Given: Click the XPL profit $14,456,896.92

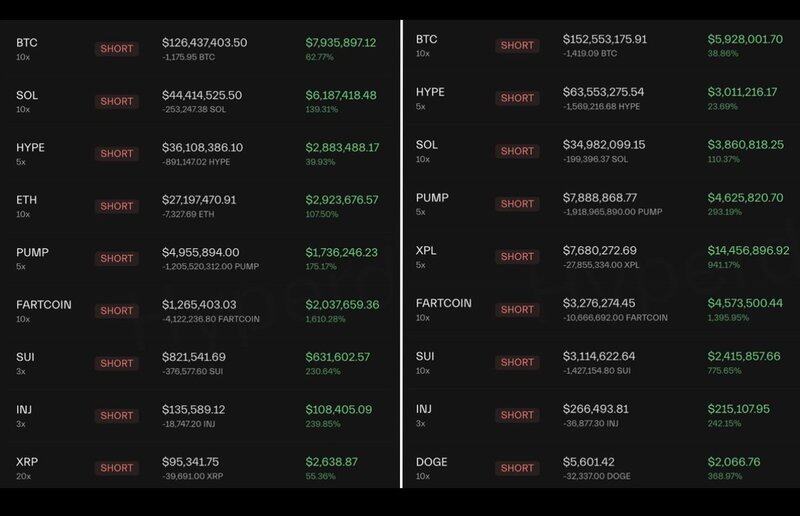Looking at the screenshot, I should (748, 250).
